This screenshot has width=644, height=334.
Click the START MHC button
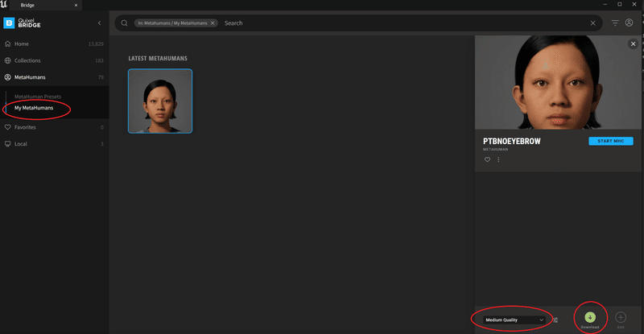611,141
